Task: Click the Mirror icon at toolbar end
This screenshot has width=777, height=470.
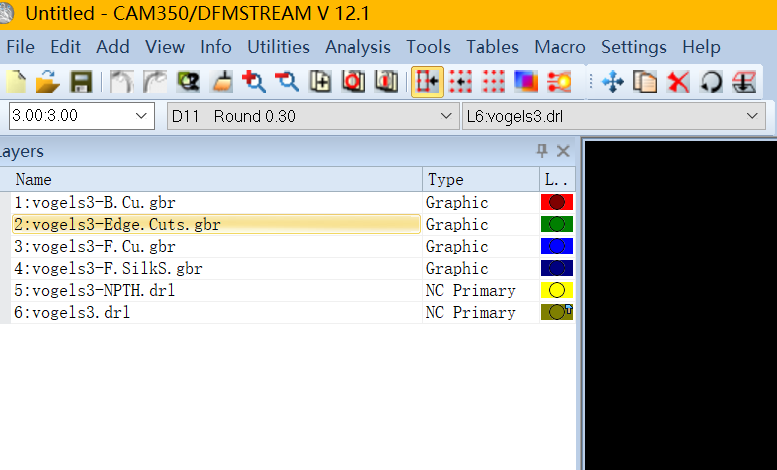Action: click(744, 81)
